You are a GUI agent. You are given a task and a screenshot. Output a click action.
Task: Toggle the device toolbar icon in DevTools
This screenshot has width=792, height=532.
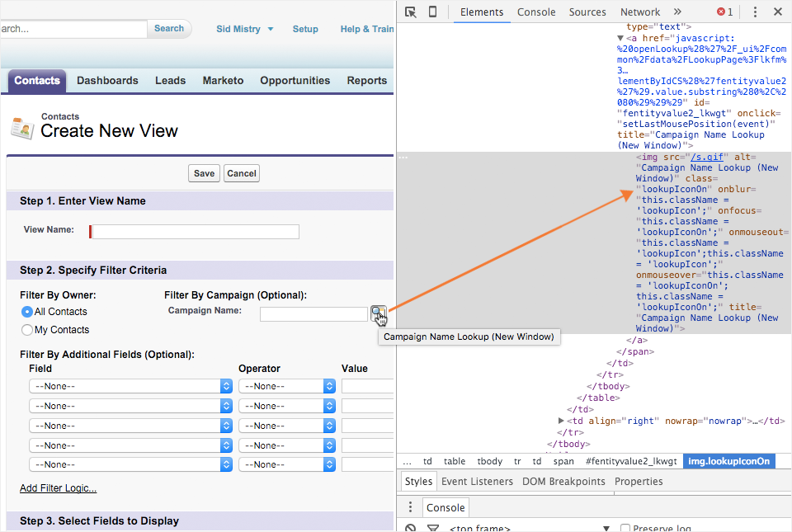coord(432,12)
